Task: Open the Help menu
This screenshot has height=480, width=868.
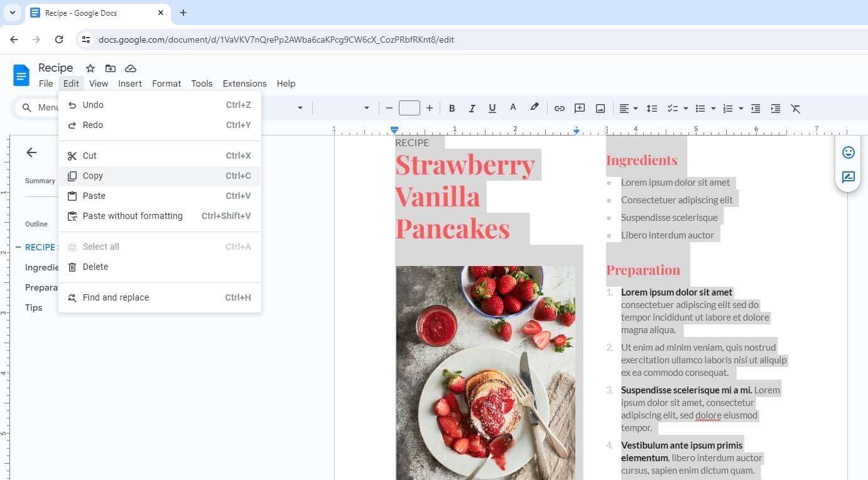Action: point(286,83)
